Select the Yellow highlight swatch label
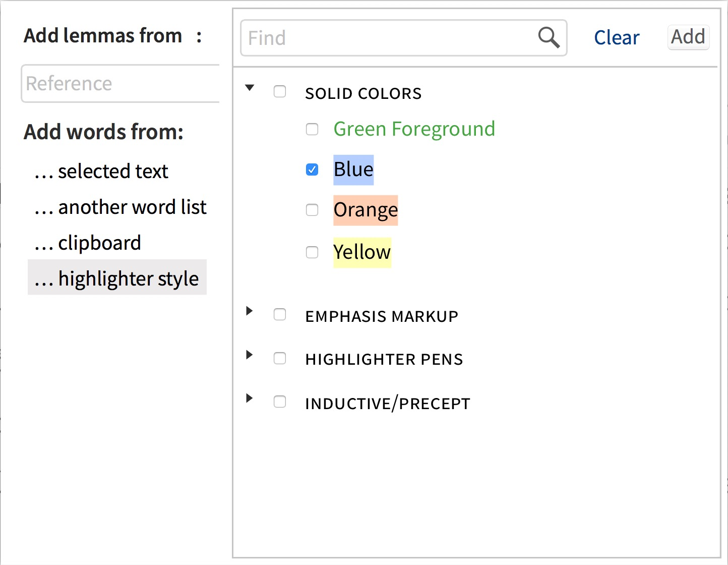The width and height of the screenshot is (728, 565). (x=362, y=252)
